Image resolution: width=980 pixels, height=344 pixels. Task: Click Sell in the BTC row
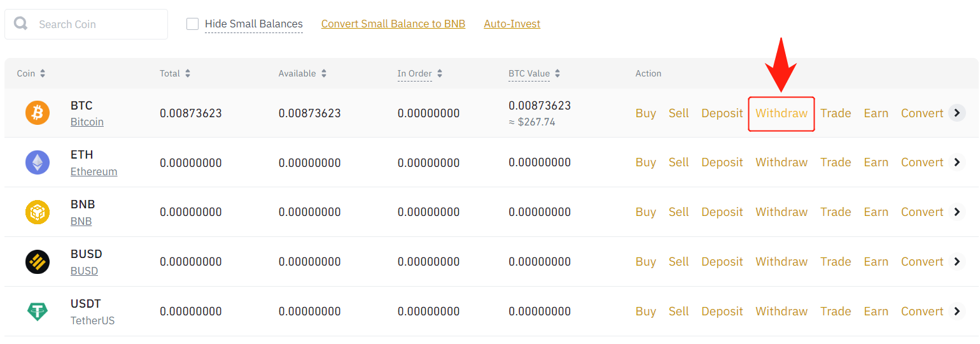679,113
